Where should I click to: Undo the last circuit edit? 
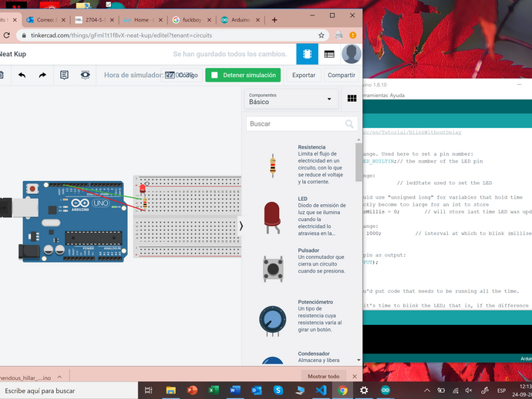(22, 75)
